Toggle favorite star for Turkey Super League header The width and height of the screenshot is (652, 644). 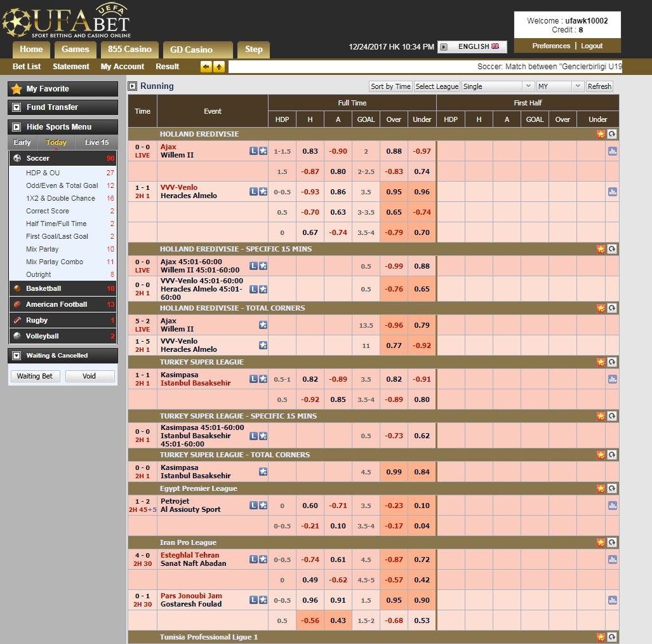tap(601, 362)
